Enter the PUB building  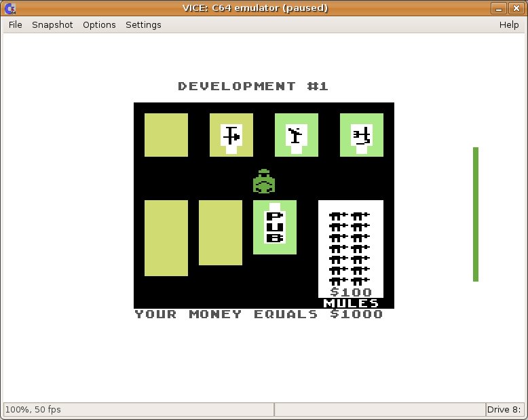(275, 227)
